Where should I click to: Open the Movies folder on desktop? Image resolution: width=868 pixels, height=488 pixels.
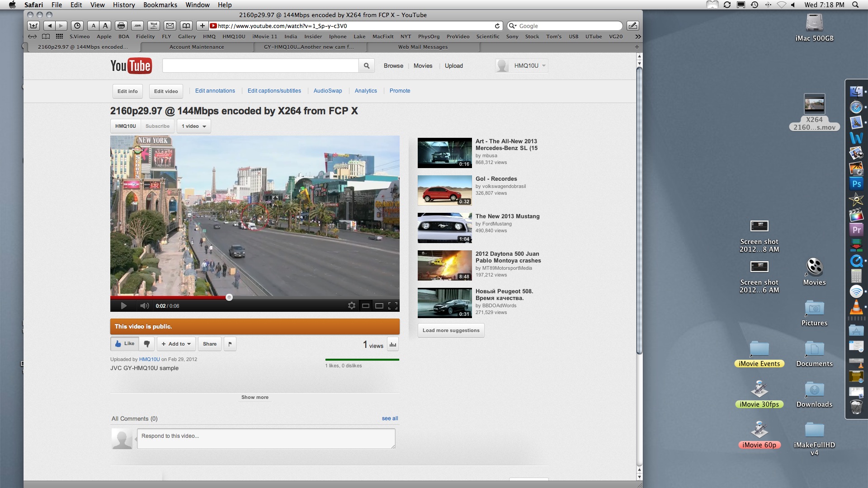814,272
